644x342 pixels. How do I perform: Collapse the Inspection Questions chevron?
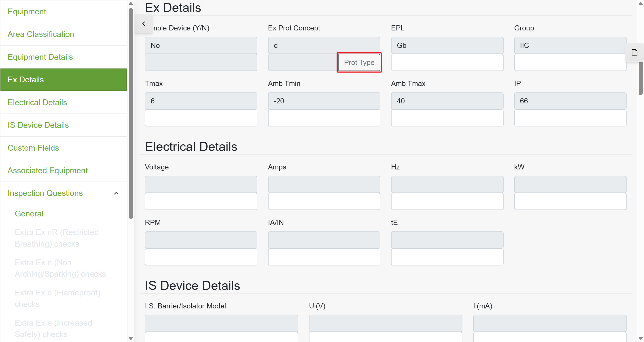click(x=116, y=193)
